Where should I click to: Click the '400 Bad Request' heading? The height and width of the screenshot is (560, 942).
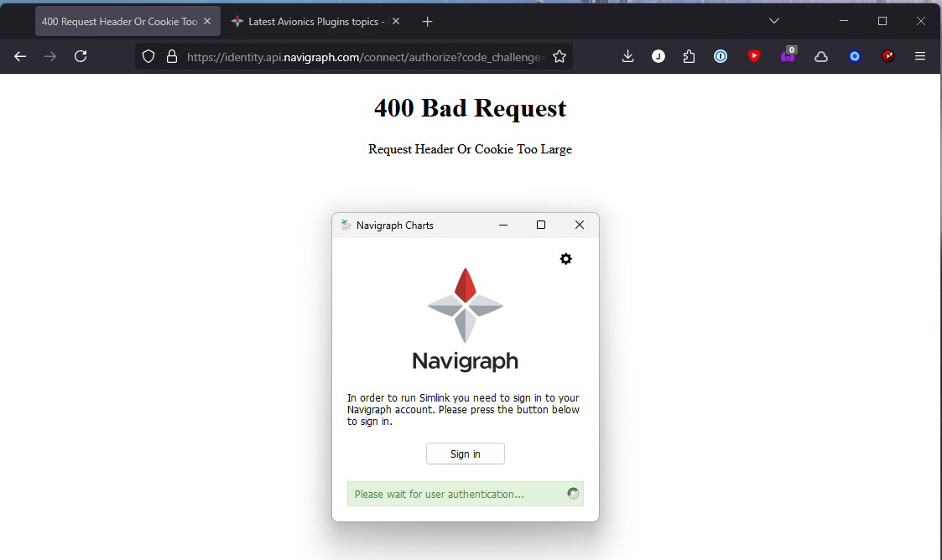tap(471, 108)
